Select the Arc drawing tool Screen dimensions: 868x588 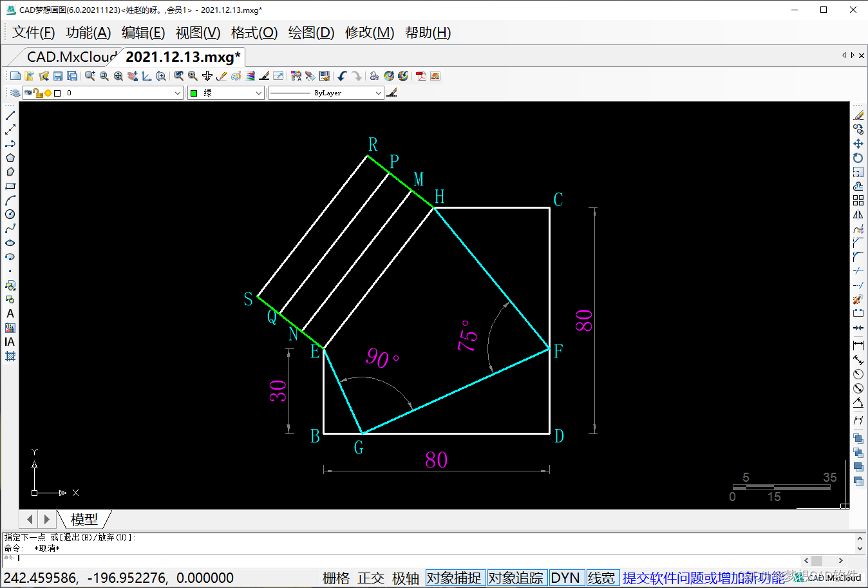pyautogui.click(x=10, y=200)
